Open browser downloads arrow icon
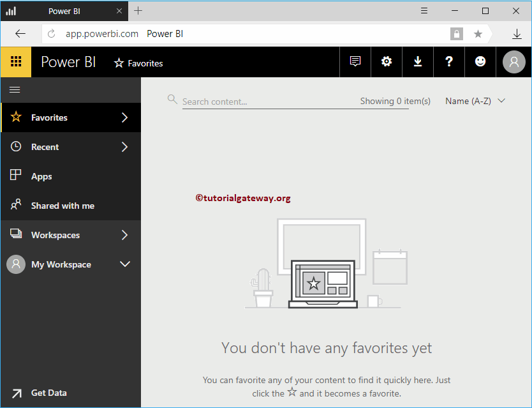 [x=517, y=34]
